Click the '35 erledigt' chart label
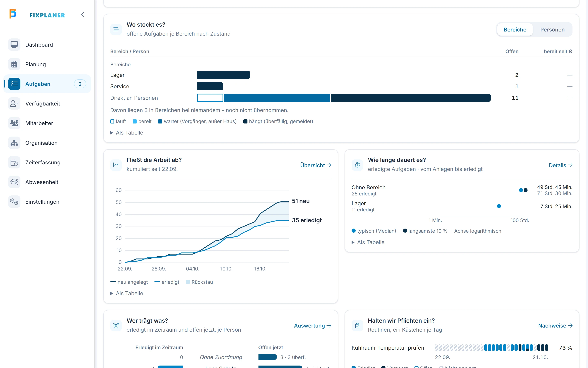The width and height of the screenshot is (588, 368). tap(307, 220)
